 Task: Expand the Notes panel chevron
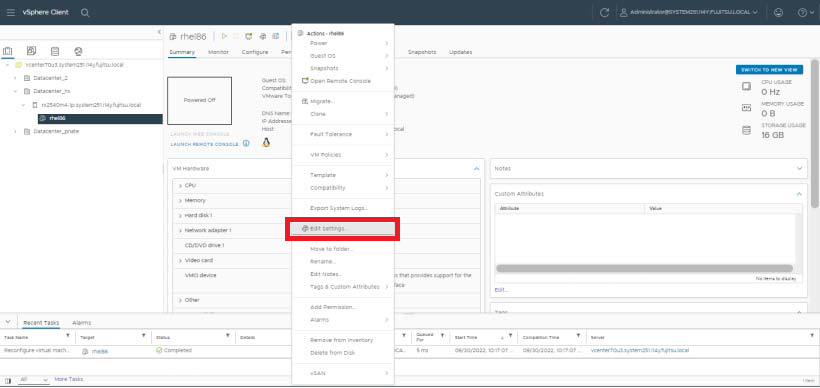[x=799, y=168]
